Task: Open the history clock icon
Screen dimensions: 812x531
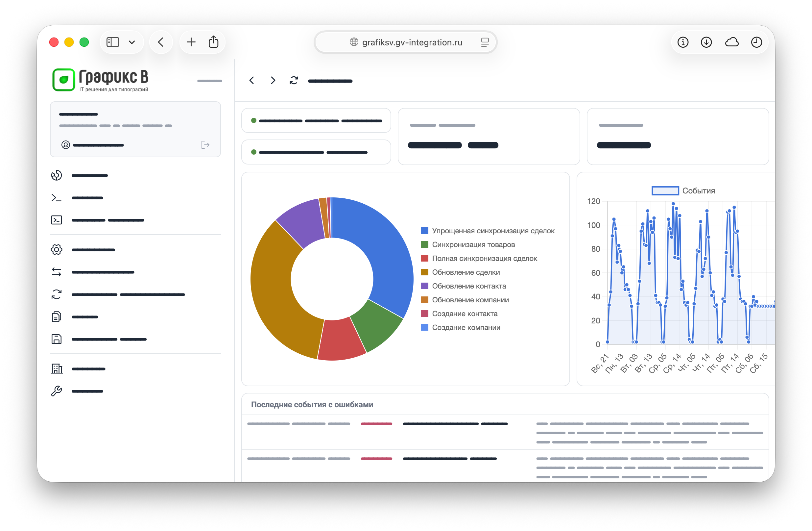Action: 756,42
